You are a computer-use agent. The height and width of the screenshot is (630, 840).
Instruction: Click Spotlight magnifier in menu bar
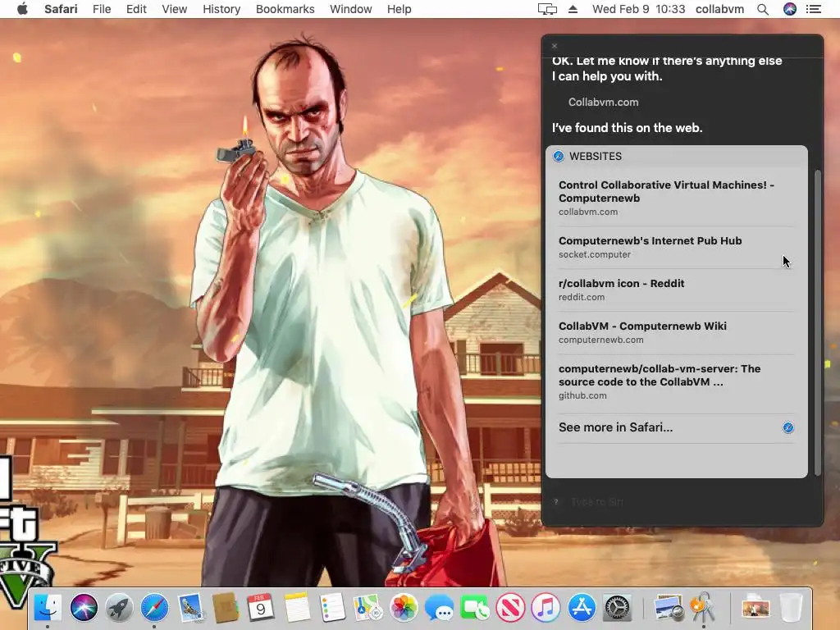coord(763,9)
